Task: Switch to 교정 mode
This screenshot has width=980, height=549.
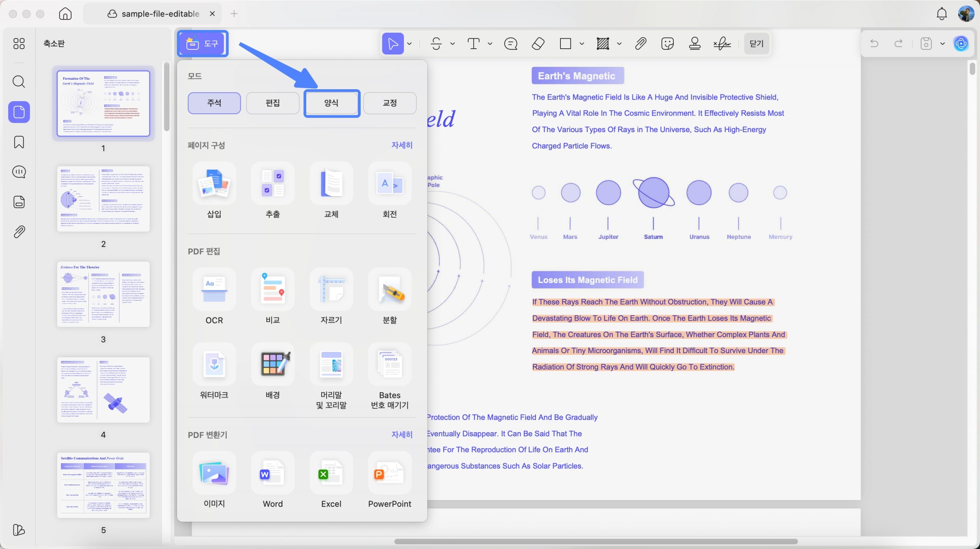Action: [x=390, y=103]
